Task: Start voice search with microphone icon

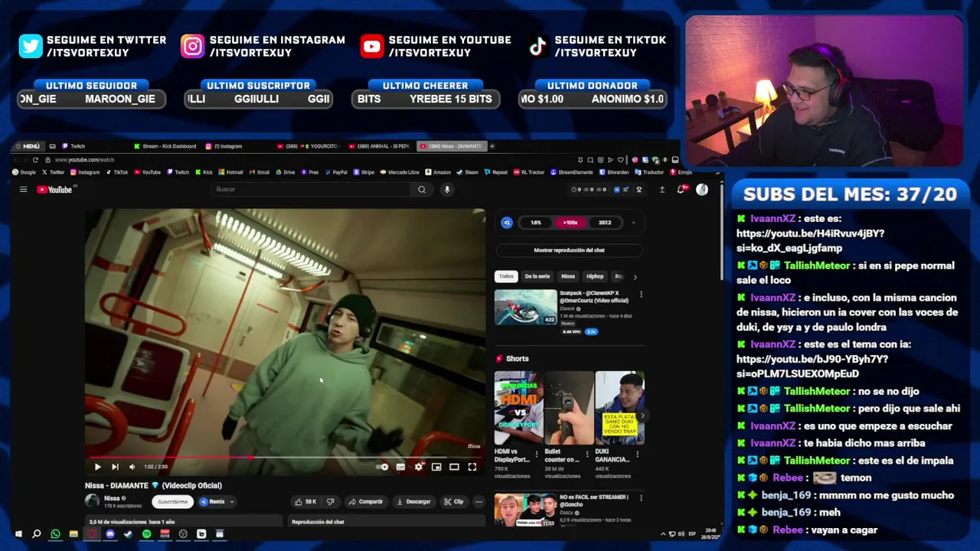Action: point(447,190)
